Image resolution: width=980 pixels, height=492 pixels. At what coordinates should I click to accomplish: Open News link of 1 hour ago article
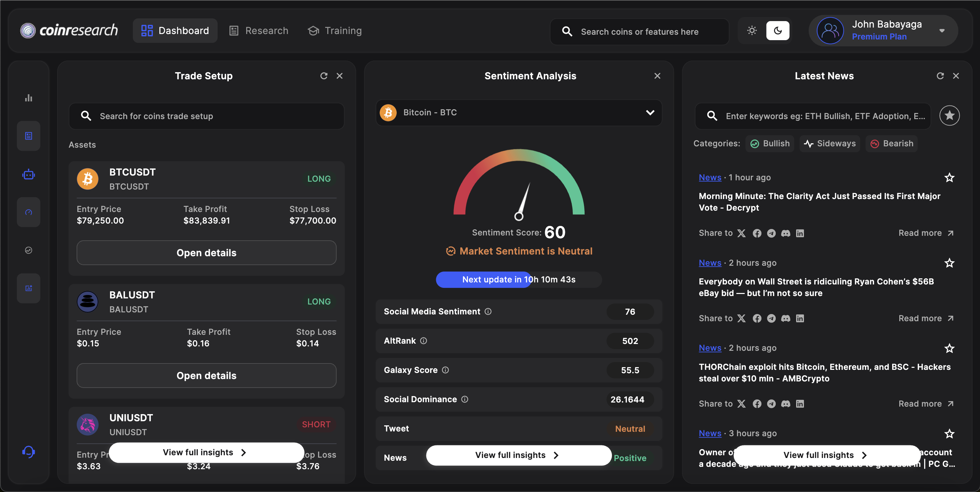[x=710, y=178]
